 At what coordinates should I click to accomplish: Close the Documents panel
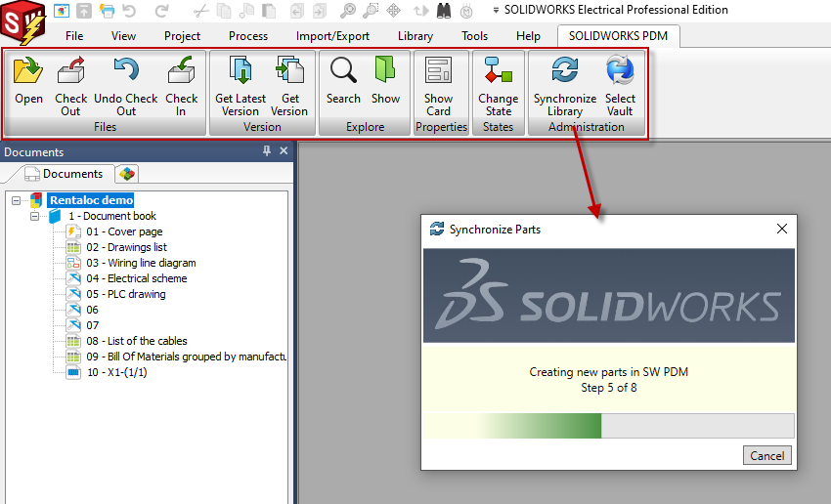[x=284, y=151]
